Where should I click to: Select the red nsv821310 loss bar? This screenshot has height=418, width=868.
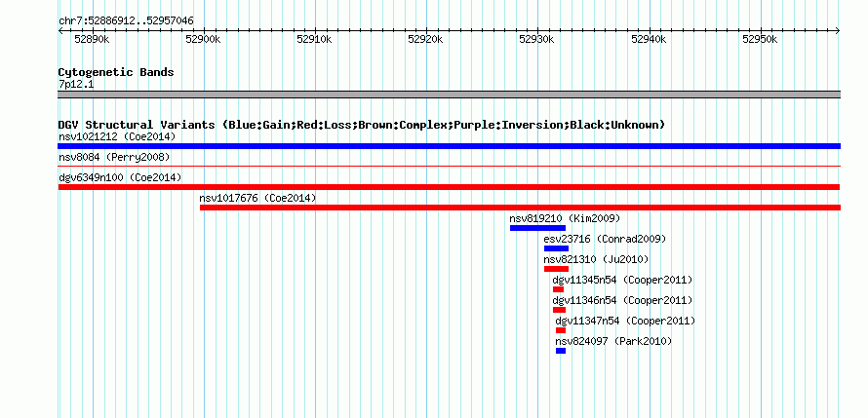[x=556, y=269]
